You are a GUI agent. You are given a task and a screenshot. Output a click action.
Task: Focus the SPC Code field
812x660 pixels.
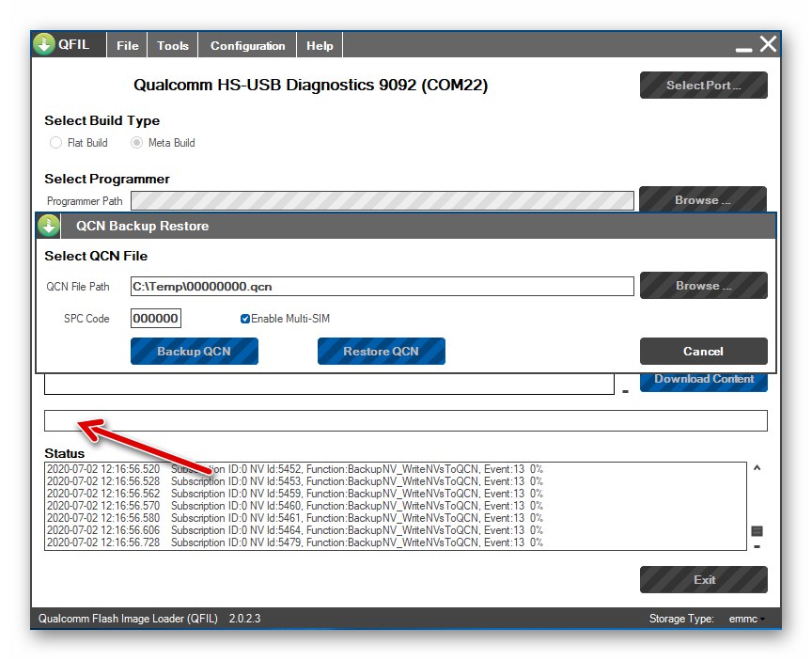(156, 318)
